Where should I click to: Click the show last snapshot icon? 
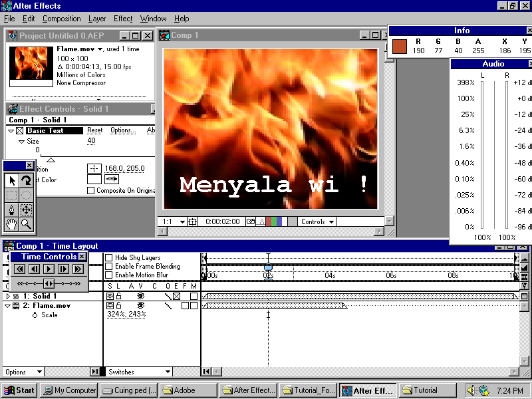(261, 221)
